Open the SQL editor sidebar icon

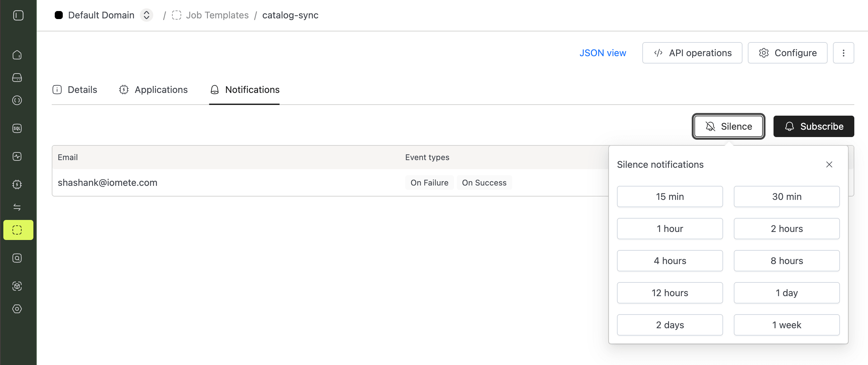click(17, 128)
